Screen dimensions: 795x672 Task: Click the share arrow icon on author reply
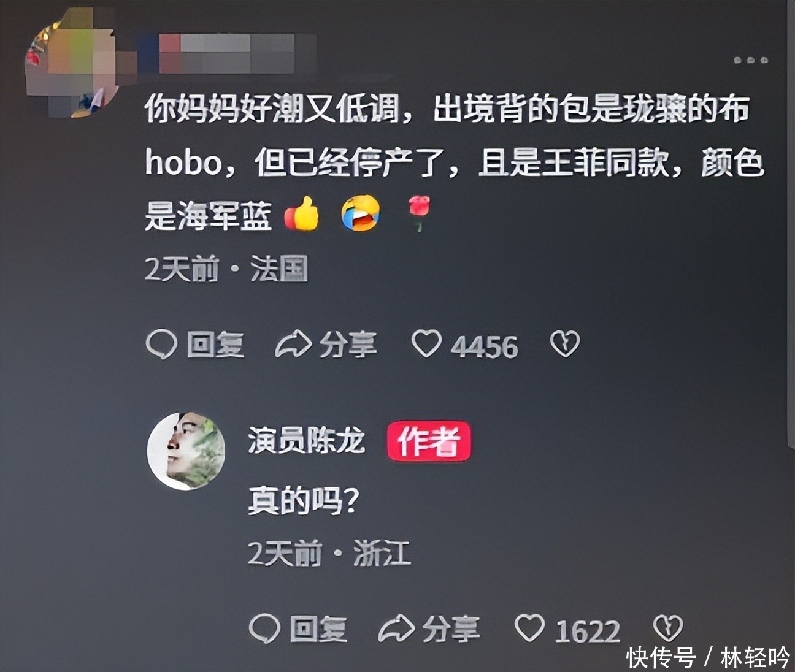(396, 629)
